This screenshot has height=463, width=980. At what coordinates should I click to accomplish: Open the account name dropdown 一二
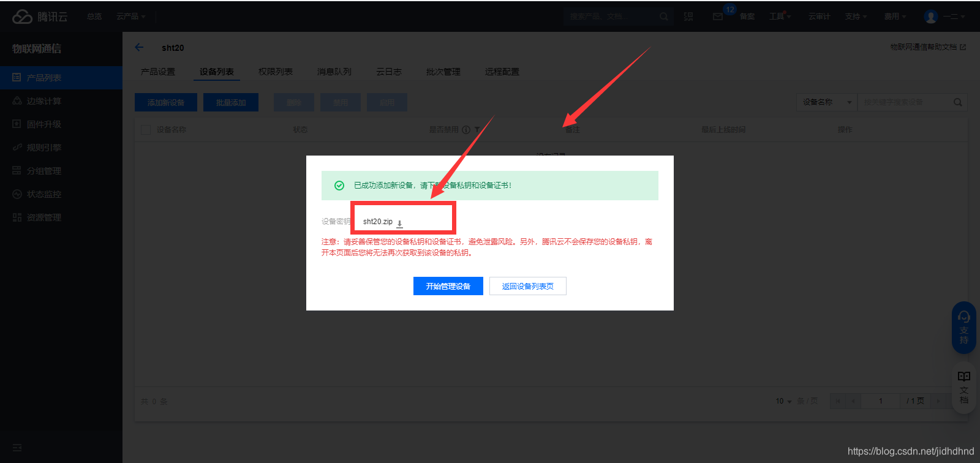(x=954, y=17)
